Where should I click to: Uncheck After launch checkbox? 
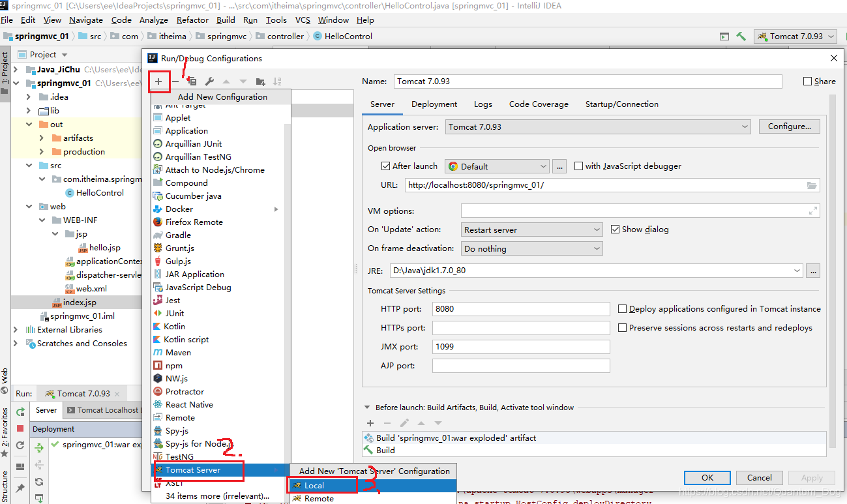385,166
